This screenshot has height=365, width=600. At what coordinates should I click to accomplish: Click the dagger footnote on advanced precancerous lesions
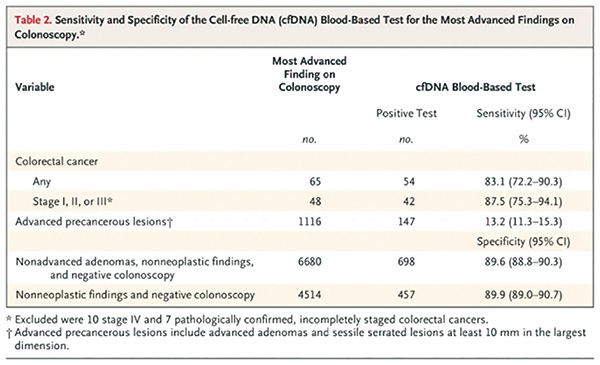pos(297,339)
